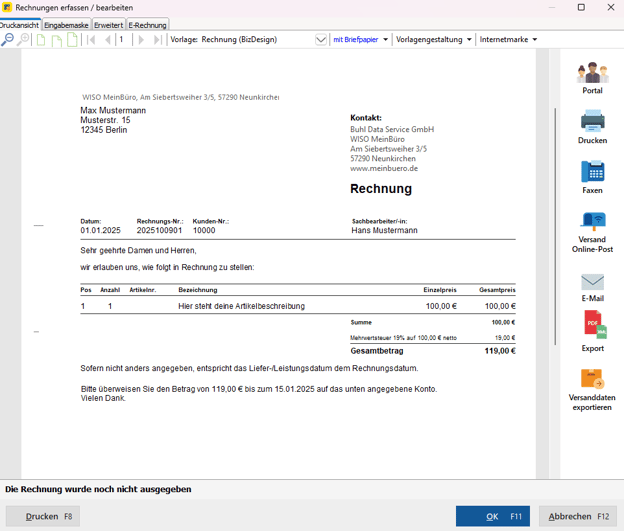Click customer number 10000
Viewport: 624px width, 531px height.
coord(204,230)
